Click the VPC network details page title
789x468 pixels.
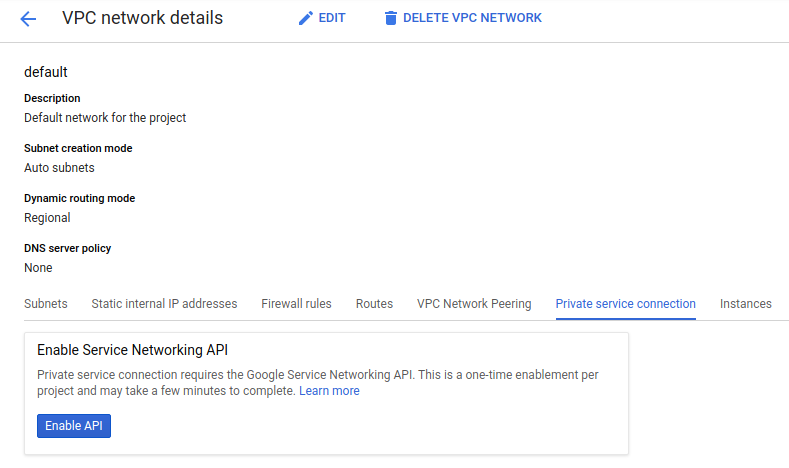coord(142,18)
